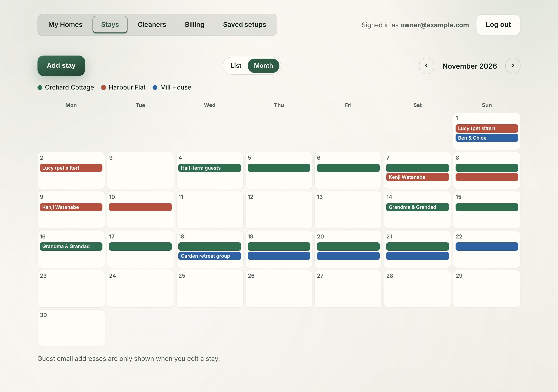Viewport: 558px width, 392px height.
Task: Select the November 25 day cell
Action: click(209, 289)
